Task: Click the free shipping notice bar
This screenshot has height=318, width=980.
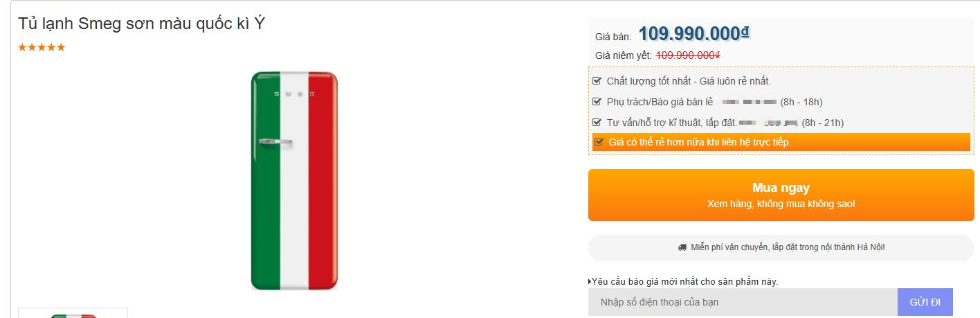Action: [x=781, y=247]
